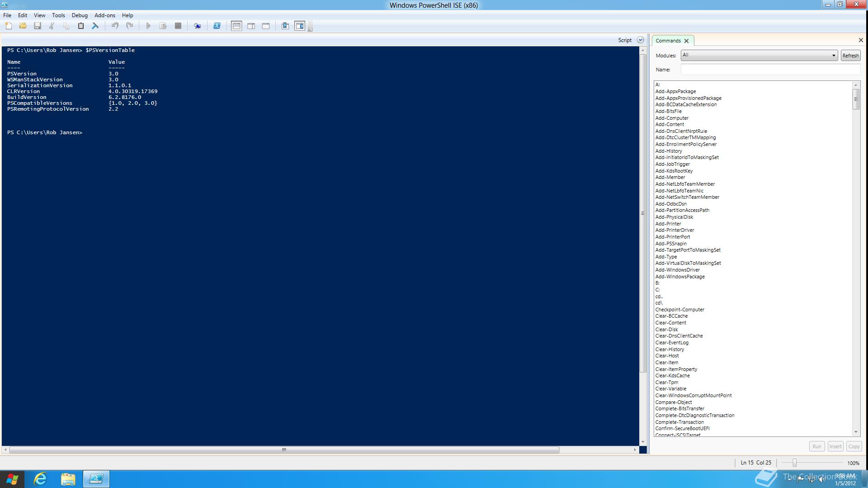Open the Tools menu
The height and width of the screenshot is (488, 868).
click(58, 15)
